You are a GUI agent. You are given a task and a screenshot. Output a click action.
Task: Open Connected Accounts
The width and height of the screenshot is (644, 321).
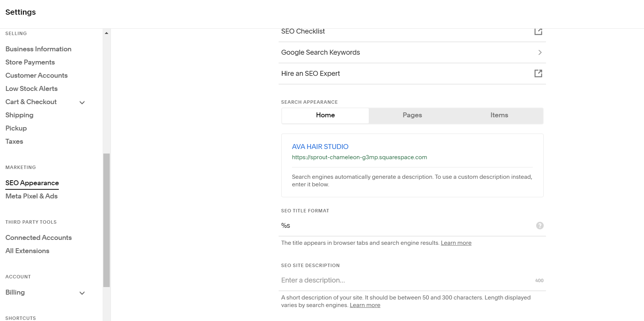[38, 238]
